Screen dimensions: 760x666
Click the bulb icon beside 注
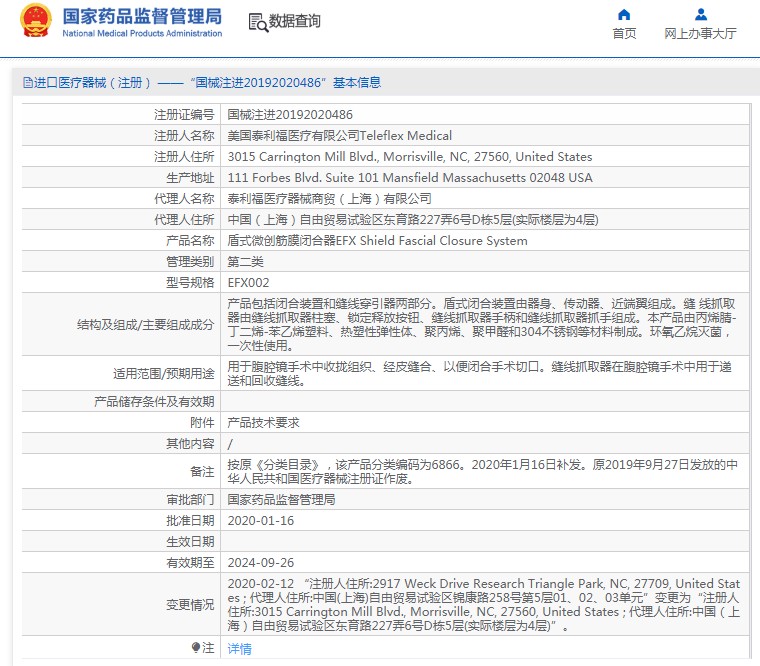[x=196, y=648]
